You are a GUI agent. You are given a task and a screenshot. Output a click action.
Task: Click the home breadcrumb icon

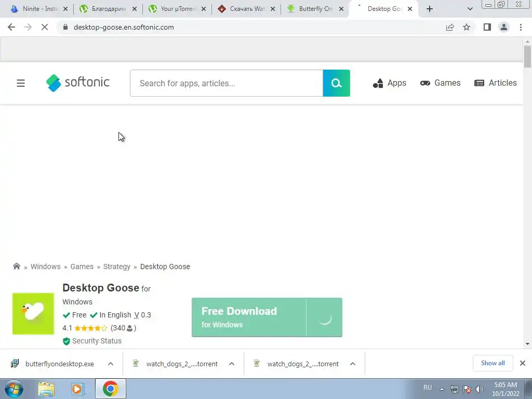[16, 267]
